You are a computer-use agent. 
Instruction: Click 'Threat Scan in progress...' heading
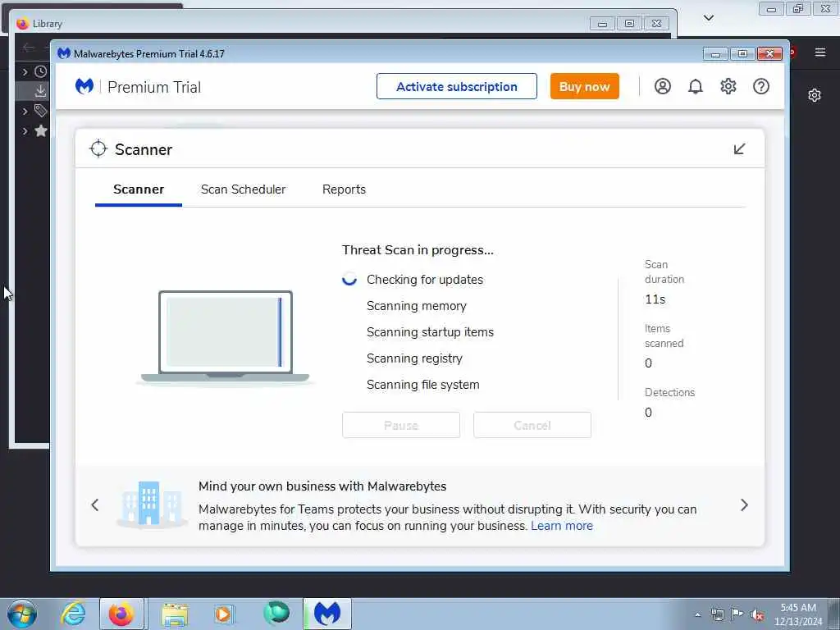click(x=418, y=250)
